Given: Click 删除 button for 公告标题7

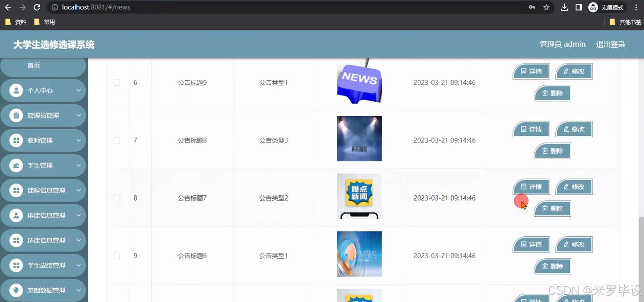Looking at the screenshot, I should 553,209.
